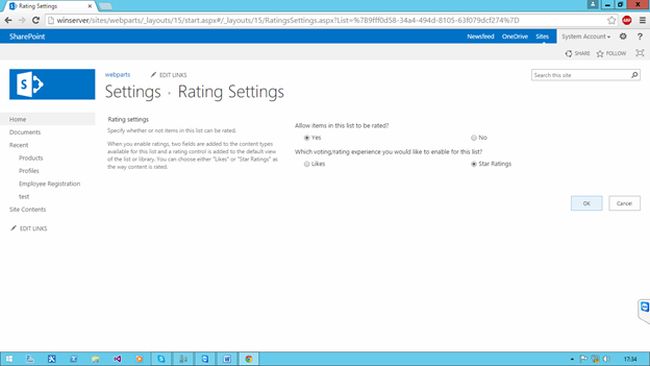Open Documents in left navigation

[25, 132]
